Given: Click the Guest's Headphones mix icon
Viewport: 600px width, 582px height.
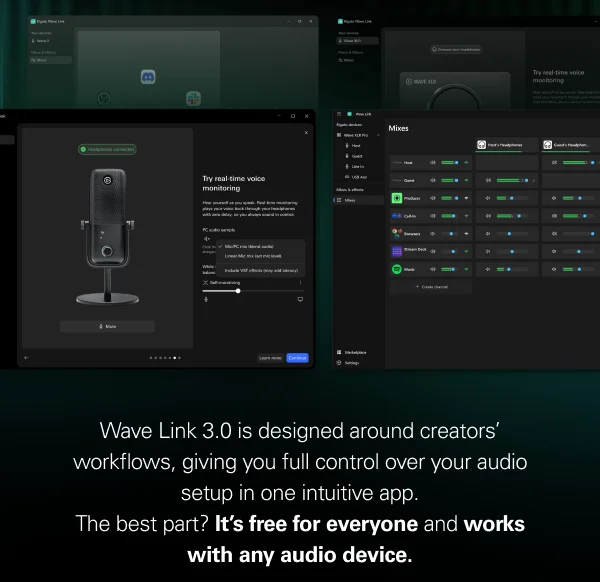Looking at the screenshot, I should tap(548, 145).
